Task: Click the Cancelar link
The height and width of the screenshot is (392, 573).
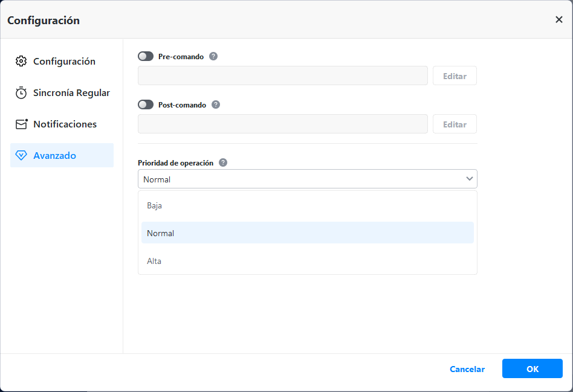Action: pos(467,369)
